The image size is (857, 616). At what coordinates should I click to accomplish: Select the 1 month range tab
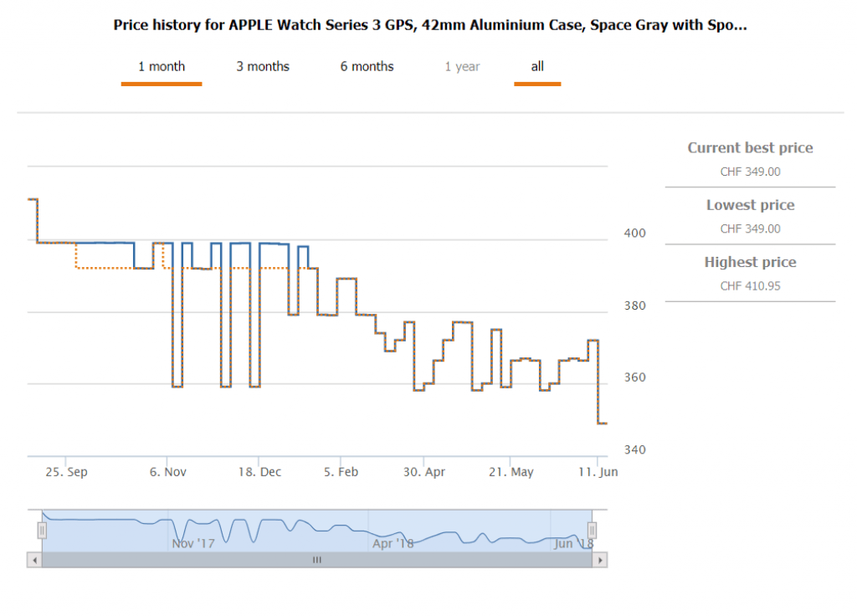point(162,67)
